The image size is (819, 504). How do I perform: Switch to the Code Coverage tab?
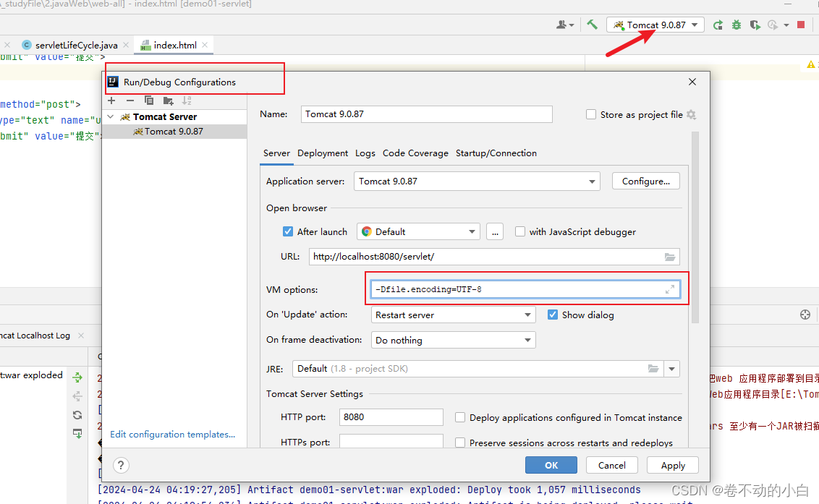[415, 153]
